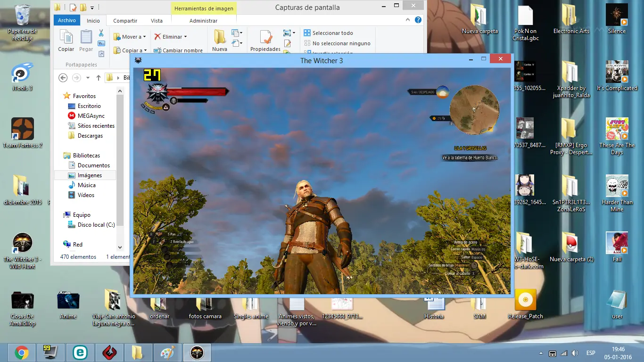The image size is (644, 362).
Task: Open the Archivo menu tab
Action: tap(67, 20)
